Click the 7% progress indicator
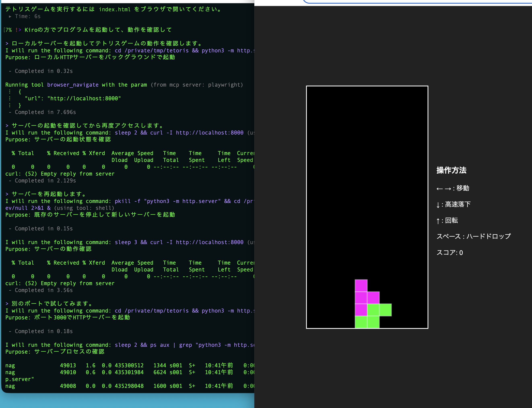532x408 pixels. pos(8,30)
